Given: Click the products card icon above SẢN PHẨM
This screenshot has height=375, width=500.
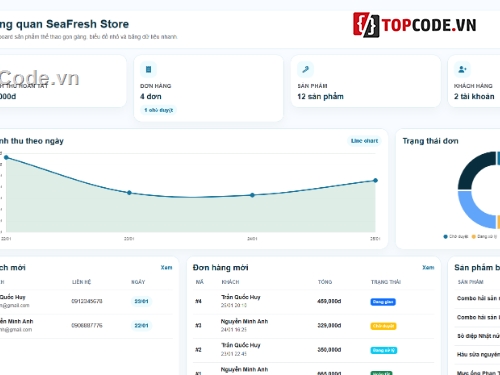Looking at the screenshot, I should (x=305, y=69).
